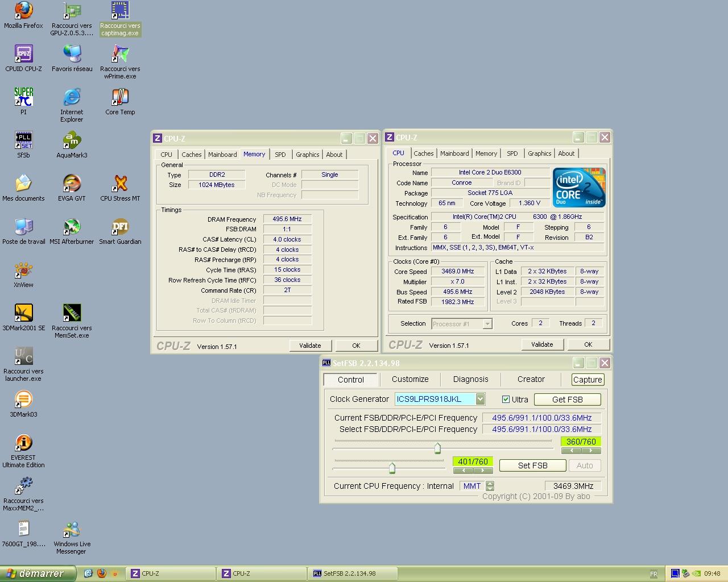Viewport: 728px width, 582px height.
Task: Open SPD tab in left CPU-Z window
Action: pos(280,155)
